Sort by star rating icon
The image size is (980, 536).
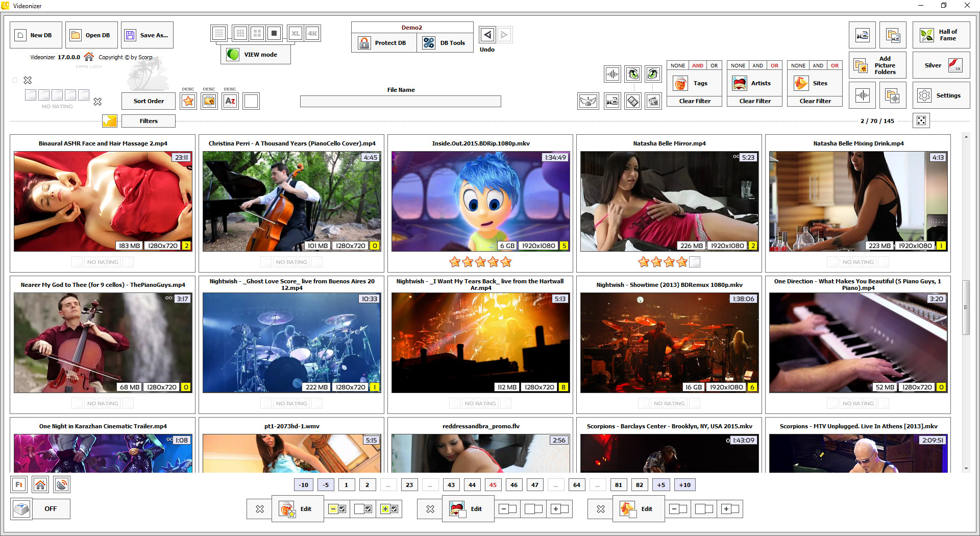pyautogui.click(x=188, y=101)
